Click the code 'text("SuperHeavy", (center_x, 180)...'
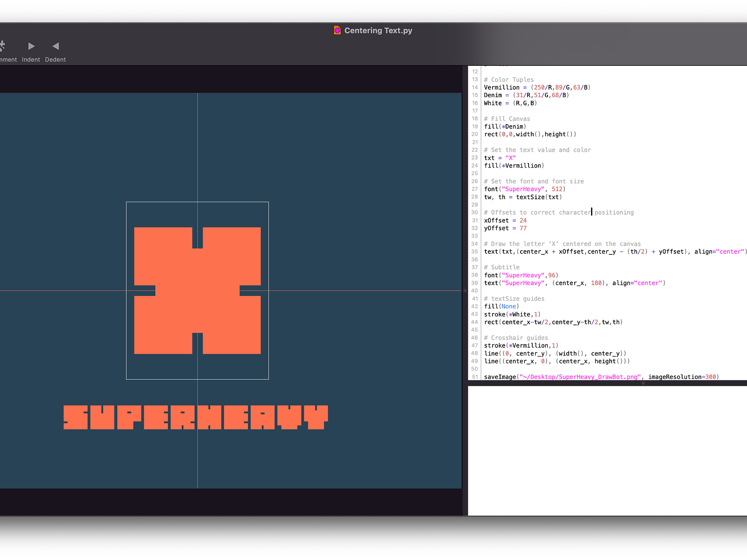The width and height of the screenshot is (747, 560). 575,283
